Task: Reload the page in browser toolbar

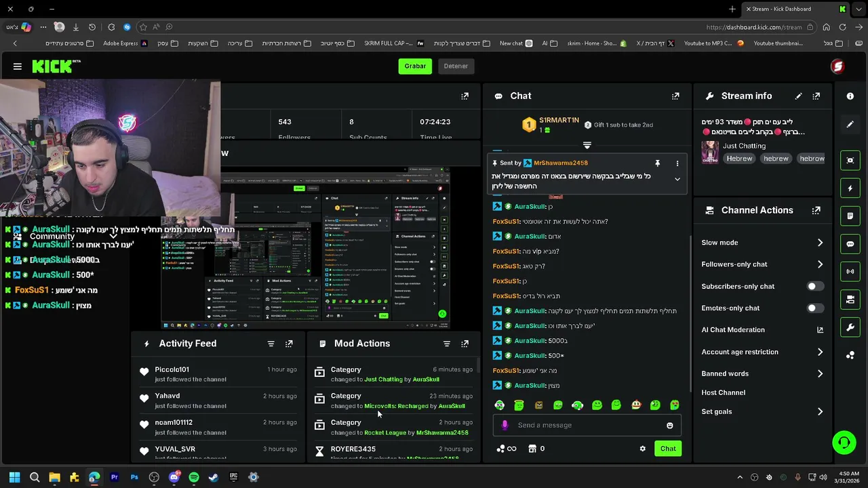Action: click(842, 27)
